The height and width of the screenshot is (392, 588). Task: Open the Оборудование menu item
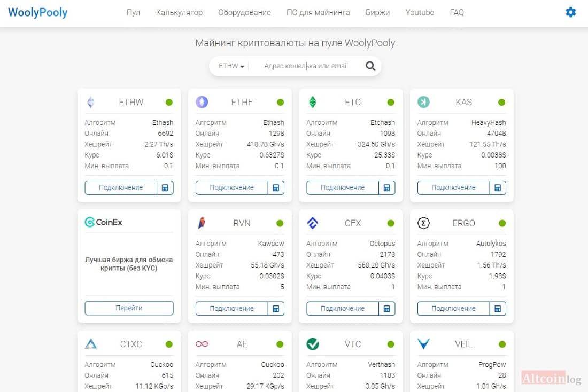click(x=244, y=12)
